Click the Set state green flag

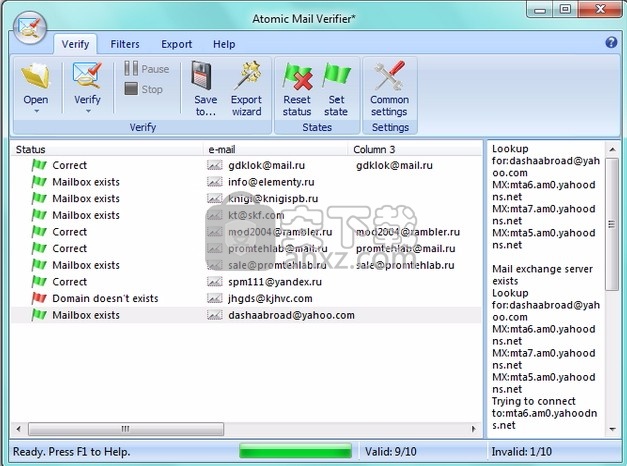point(336,75)
